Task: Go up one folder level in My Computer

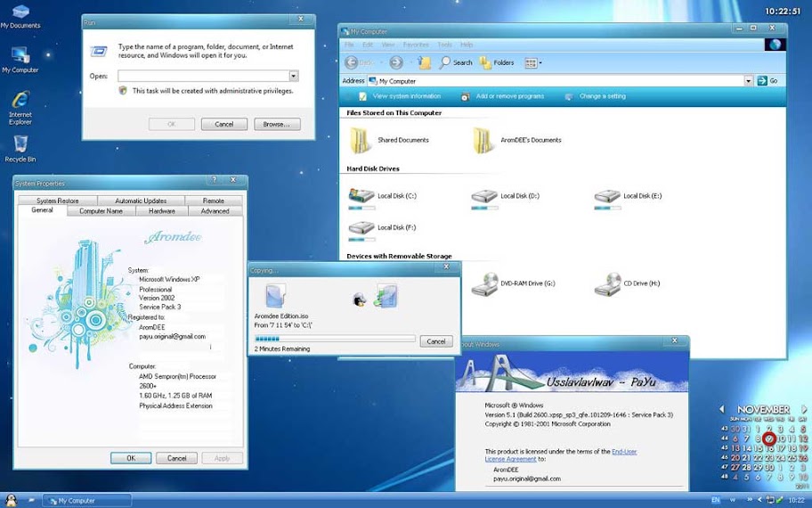Action: 425,62
